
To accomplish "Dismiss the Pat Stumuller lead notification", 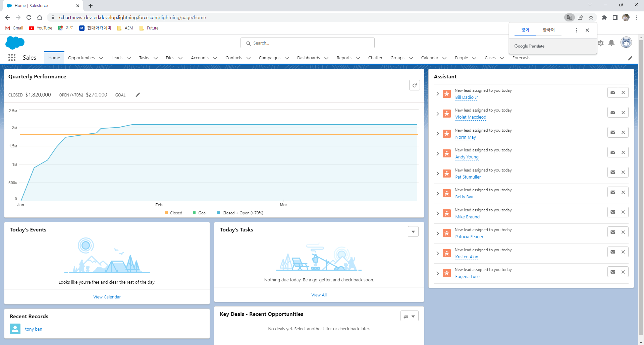I will coord(623,172).
